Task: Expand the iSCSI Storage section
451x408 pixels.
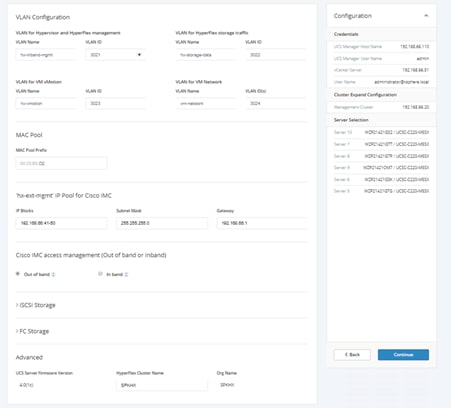Action: point(36,305)
